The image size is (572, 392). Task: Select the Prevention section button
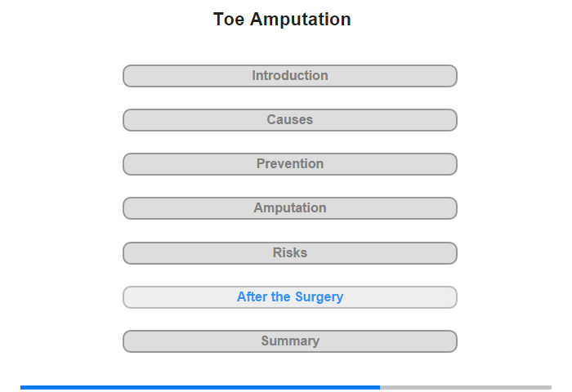coord(289,164)
